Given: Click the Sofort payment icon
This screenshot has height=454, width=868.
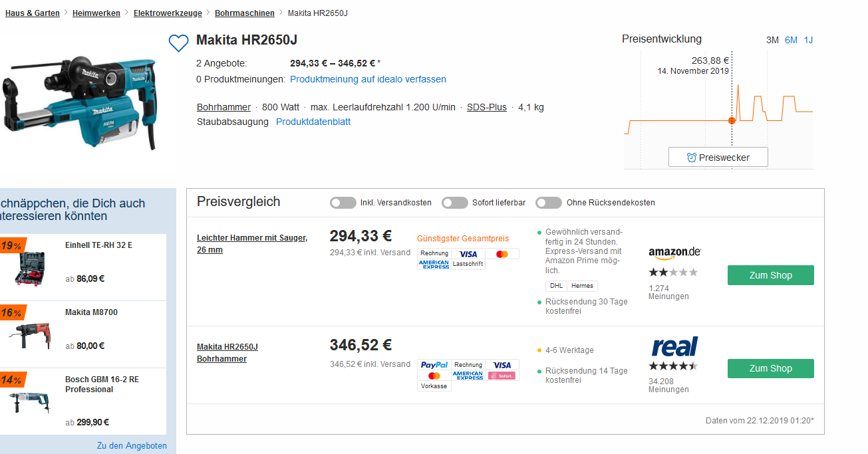Looking at the screenshot, I should 502,376.
